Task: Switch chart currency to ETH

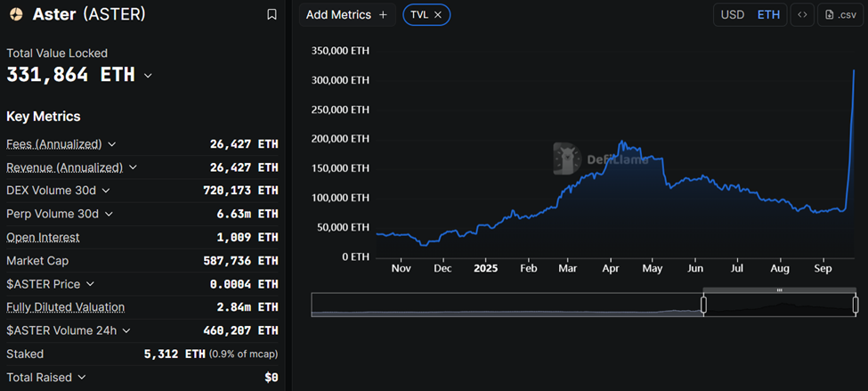Action: (x=769, y=14)
